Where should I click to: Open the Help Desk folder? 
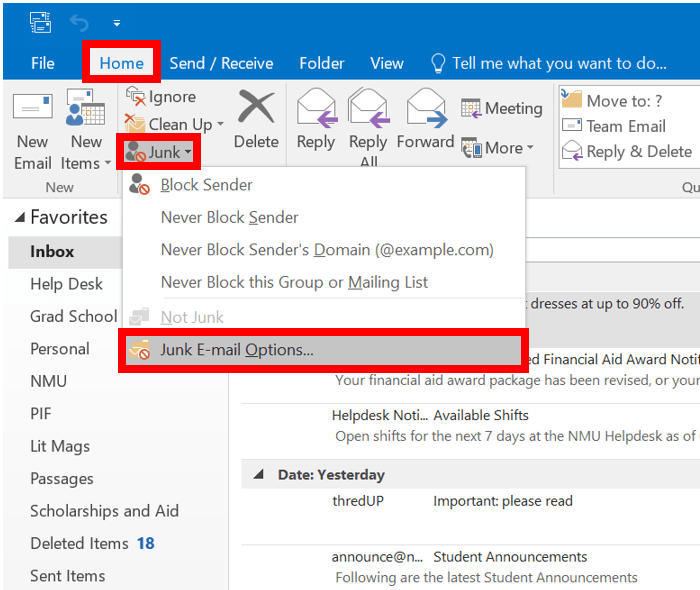67,284
